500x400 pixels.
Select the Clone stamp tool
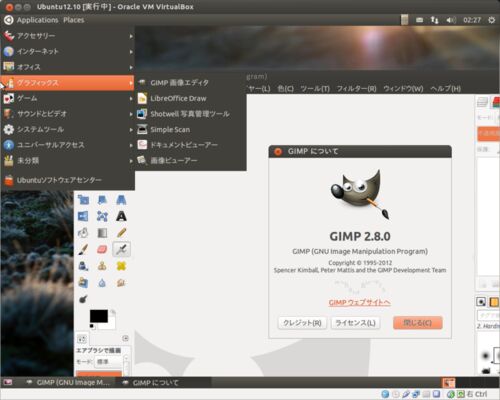[102, 266]
